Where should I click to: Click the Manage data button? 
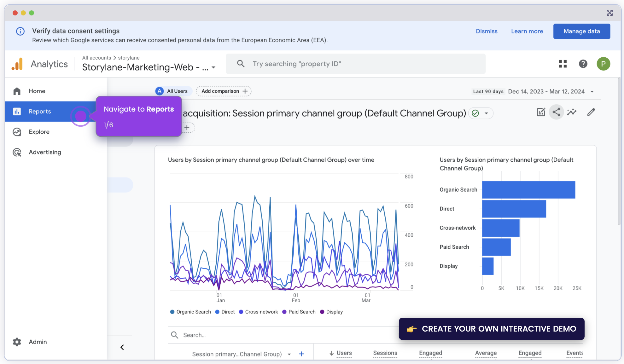[x=581, y=31]
